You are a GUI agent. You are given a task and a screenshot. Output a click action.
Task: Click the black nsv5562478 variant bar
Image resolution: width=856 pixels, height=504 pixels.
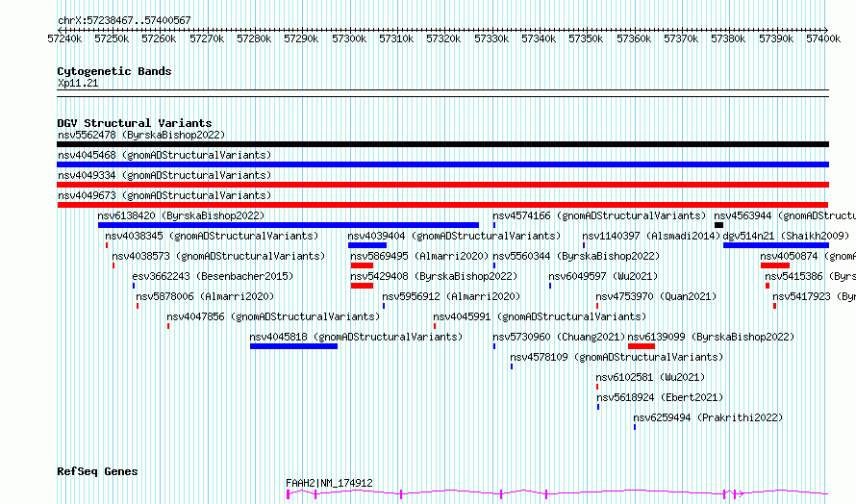pyautogui.click(x=442, y=144)
